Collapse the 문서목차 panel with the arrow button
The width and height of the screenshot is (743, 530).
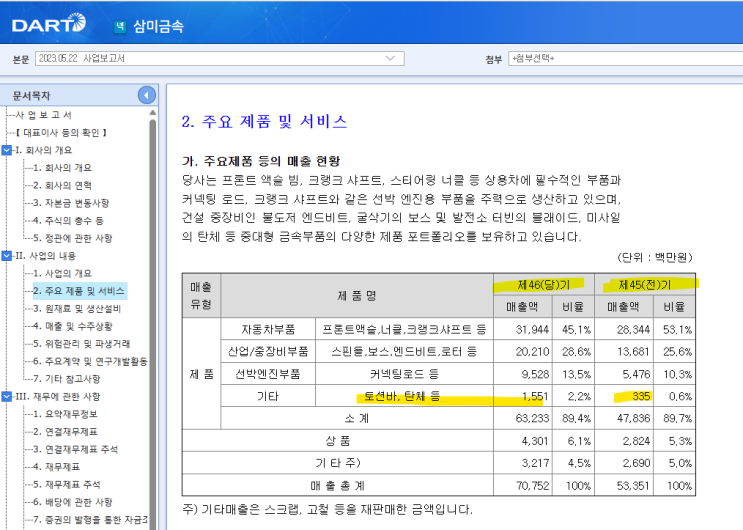(146, 95)
